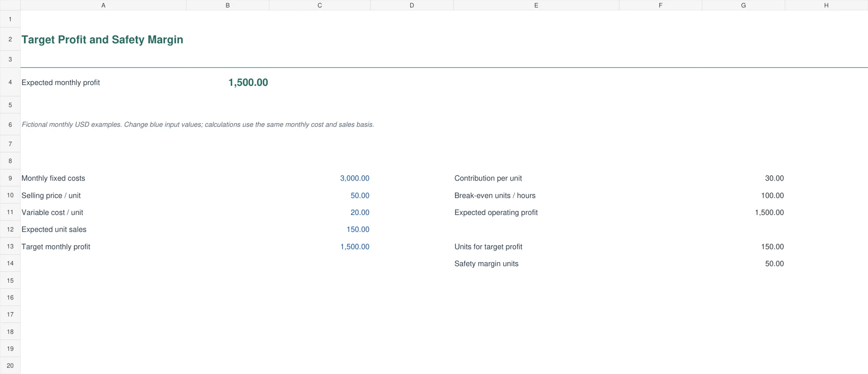This screenshot has width=868, height=374.
Task: Click the 20.00 variable cost input value
Action: pos(360,213)
